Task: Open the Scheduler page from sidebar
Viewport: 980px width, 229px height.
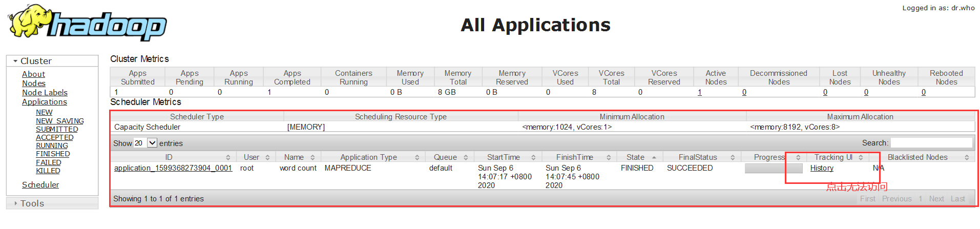Action: tap(40, 185)
